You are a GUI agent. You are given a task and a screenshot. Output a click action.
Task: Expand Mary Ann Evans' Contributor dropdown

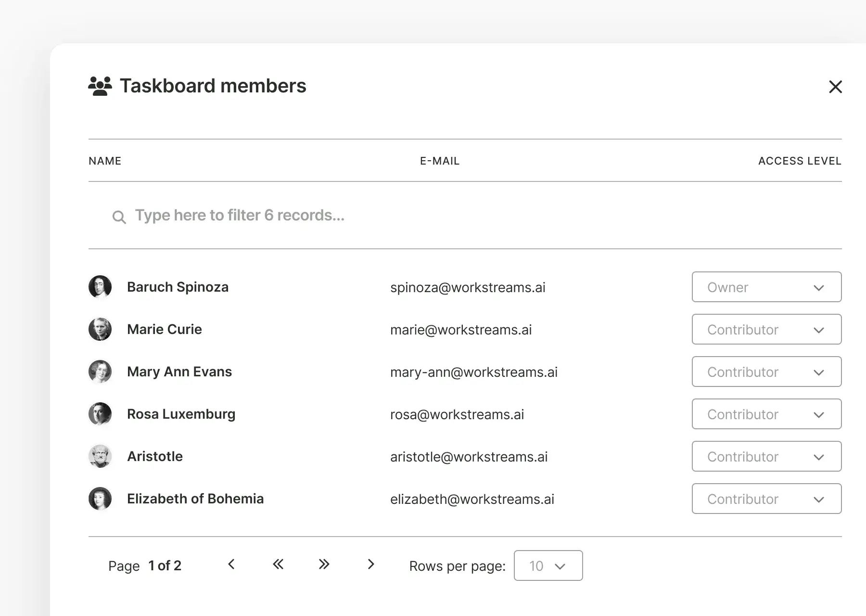766,372
